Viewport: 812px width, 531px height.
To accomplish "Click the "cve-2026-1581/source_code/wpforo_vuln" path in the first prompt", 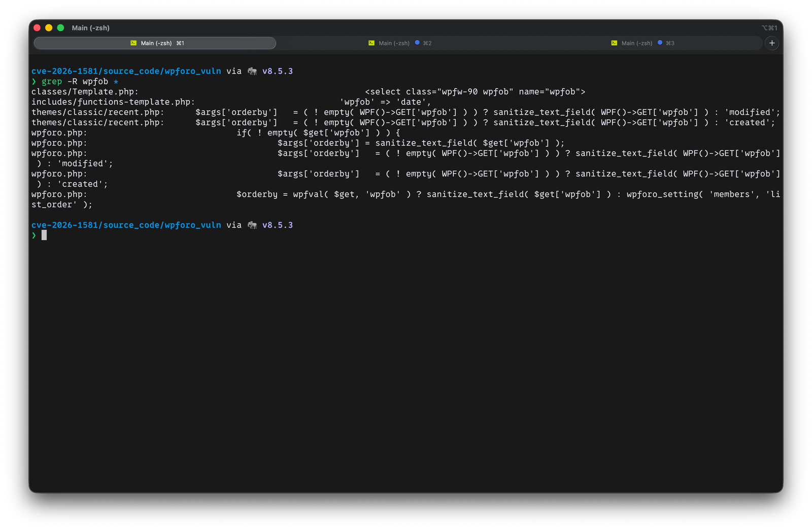I will click(126, 71).
